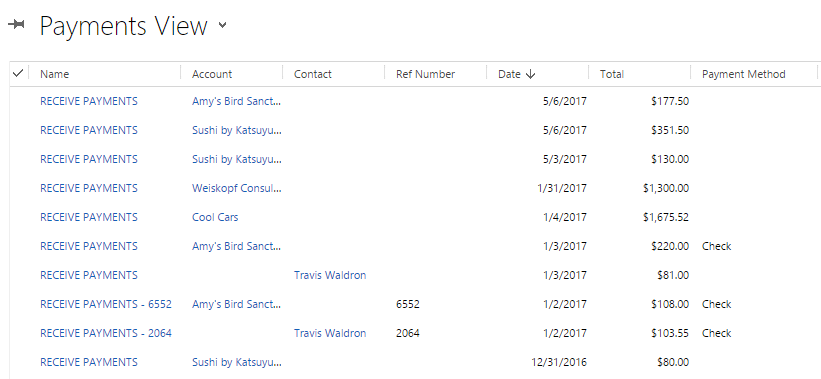Sort by the Account column header

pyautogui.click(x=212, y=74)
